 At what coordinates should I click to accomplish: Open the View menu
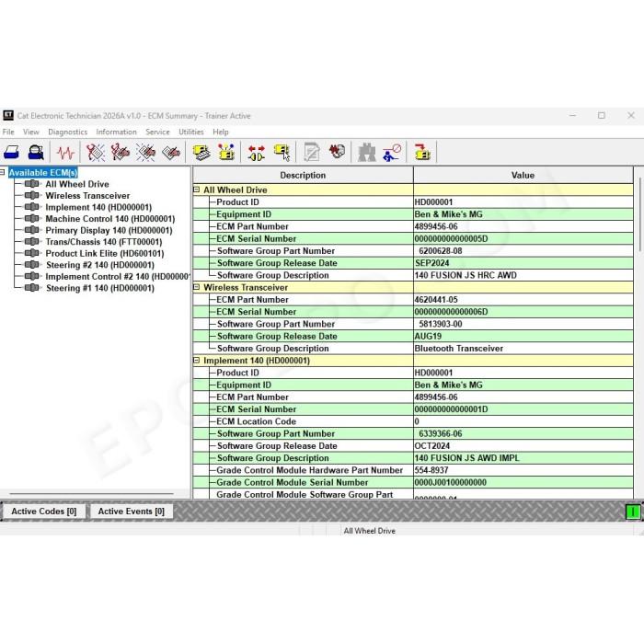click(30, 132)
